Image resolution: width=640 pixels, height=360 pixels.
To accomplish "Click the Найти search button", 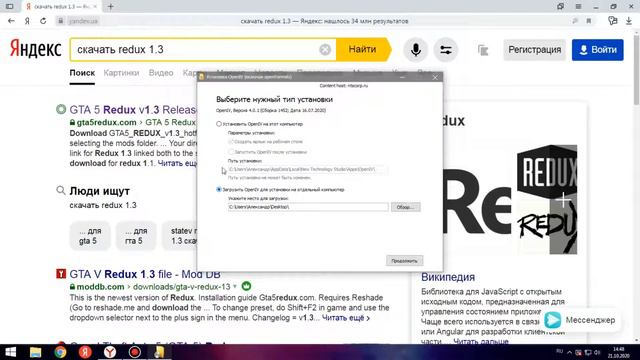I will point(362,49).
